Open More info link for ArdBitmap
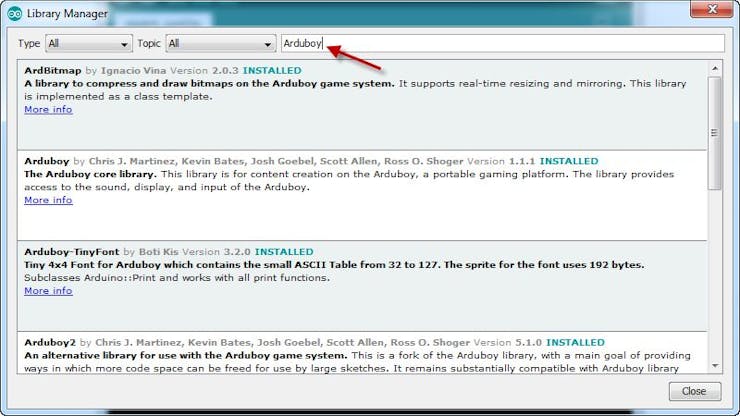 48,110
